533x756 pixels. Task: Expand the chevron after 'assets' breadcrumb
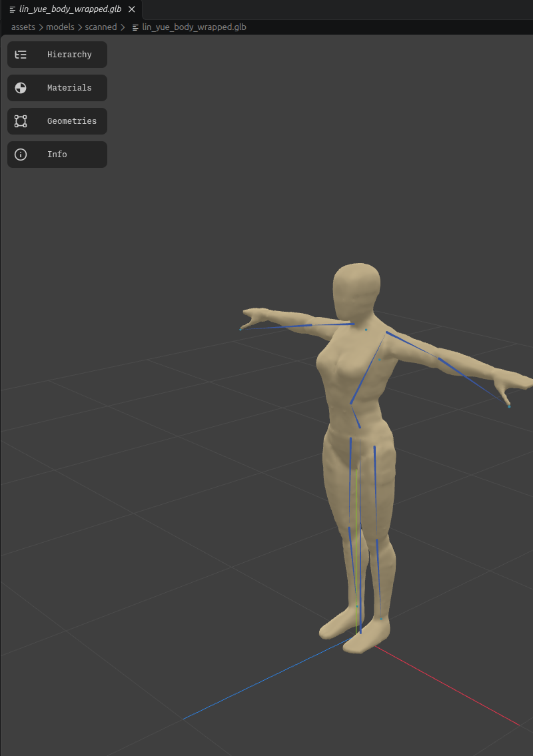coord(41,27)
